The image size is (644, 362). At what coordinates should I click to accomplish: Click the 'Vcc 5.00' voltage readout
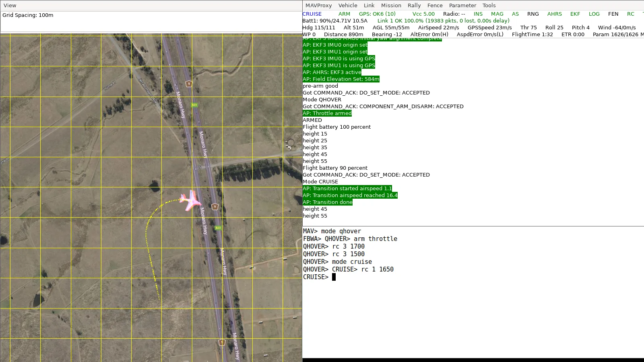(423, 14)
